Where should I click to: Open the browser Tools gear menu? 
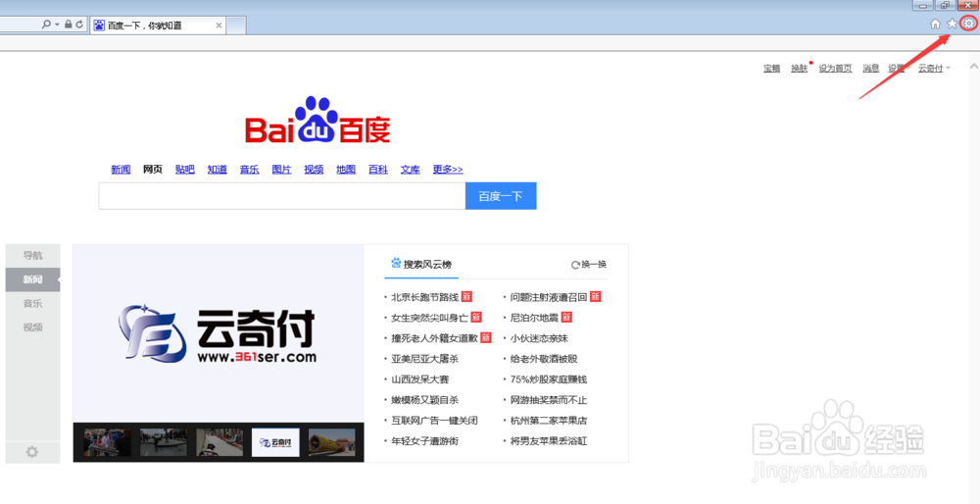tap(969, 24)
